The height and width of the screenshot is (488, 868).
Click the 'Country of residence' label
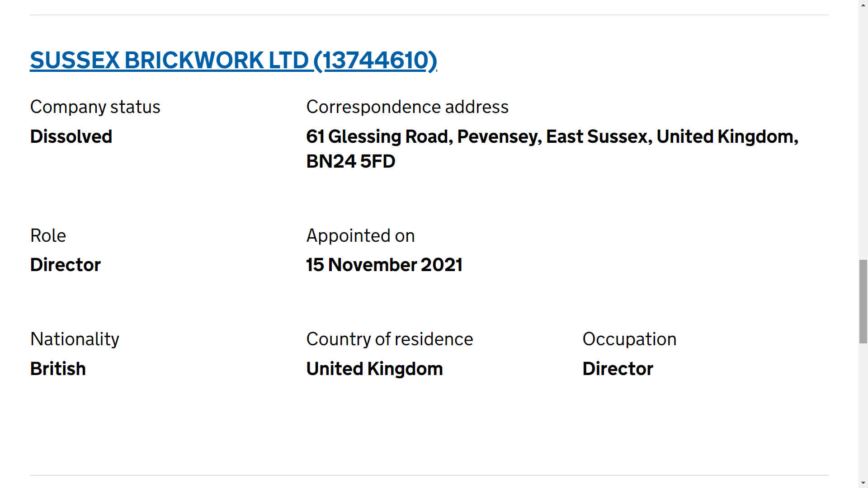point(389,339)
